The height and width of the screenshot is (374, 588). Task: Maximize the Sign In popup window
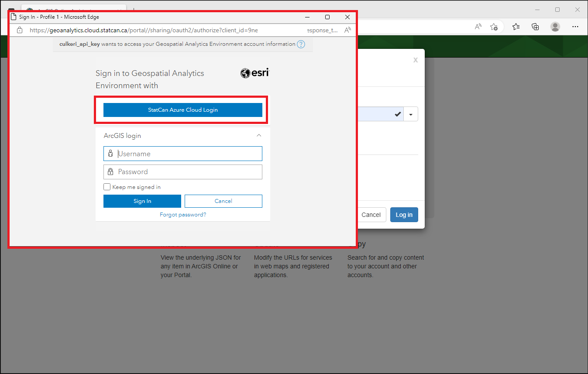click(327, 17)
